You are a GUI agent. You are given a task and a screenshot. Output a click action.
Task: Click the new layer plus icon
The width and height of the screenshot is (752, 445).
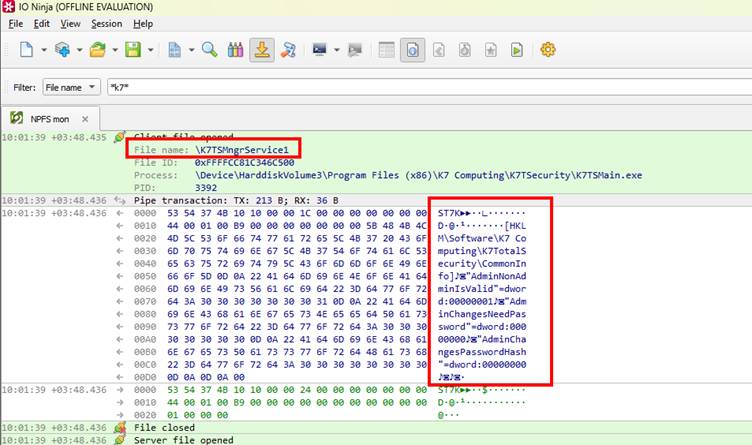pos(62,50)
